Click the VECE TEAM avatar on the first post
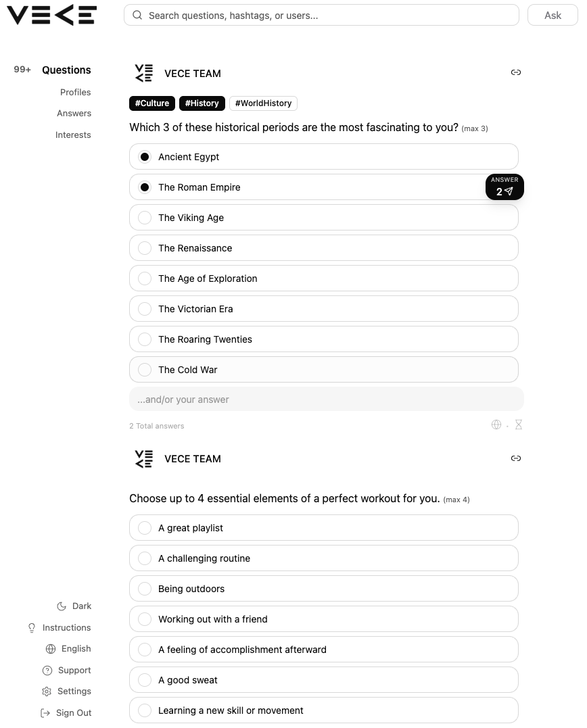This screenshot has width=587, height=728. pos(143,72)
